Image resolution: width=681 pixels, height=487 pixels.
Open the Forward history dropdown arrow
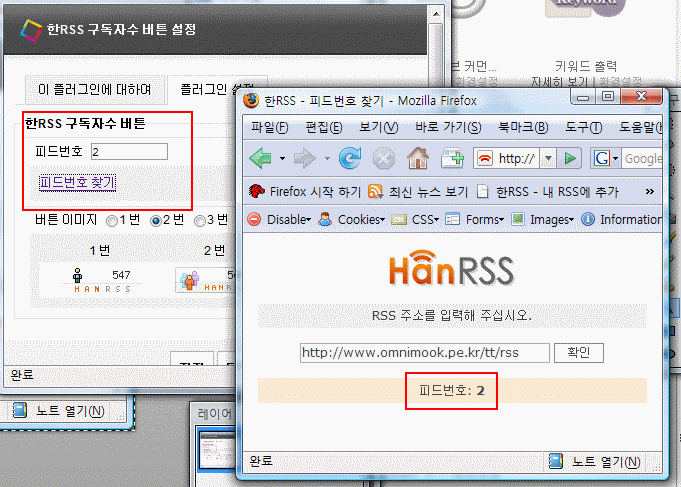[327, 159]
